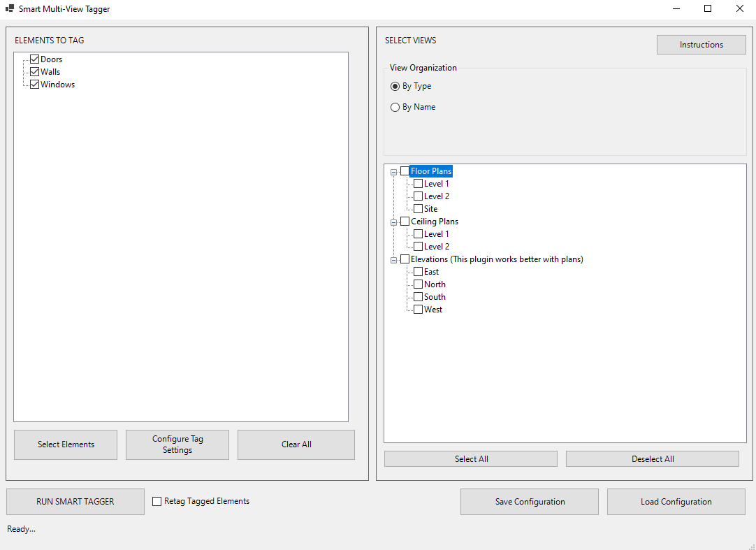Uncheck the Walls element checkbox
Screen dimensions: 756x550
(x=34, y=71)
